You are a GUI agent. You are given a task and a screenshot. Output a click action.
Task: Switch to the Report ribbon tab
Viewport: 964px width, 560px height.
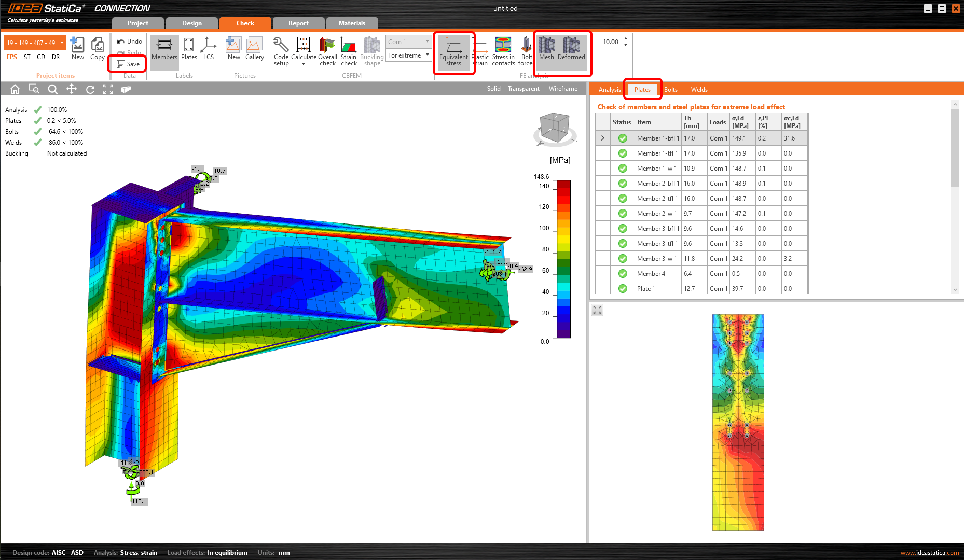(298, 23)
